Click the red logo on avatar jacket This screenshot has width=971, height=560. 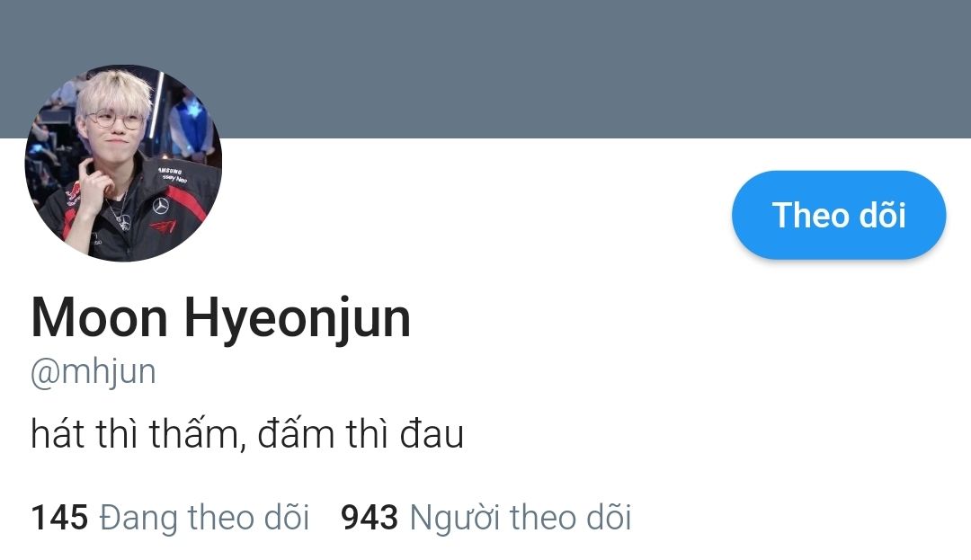point(163,227)
